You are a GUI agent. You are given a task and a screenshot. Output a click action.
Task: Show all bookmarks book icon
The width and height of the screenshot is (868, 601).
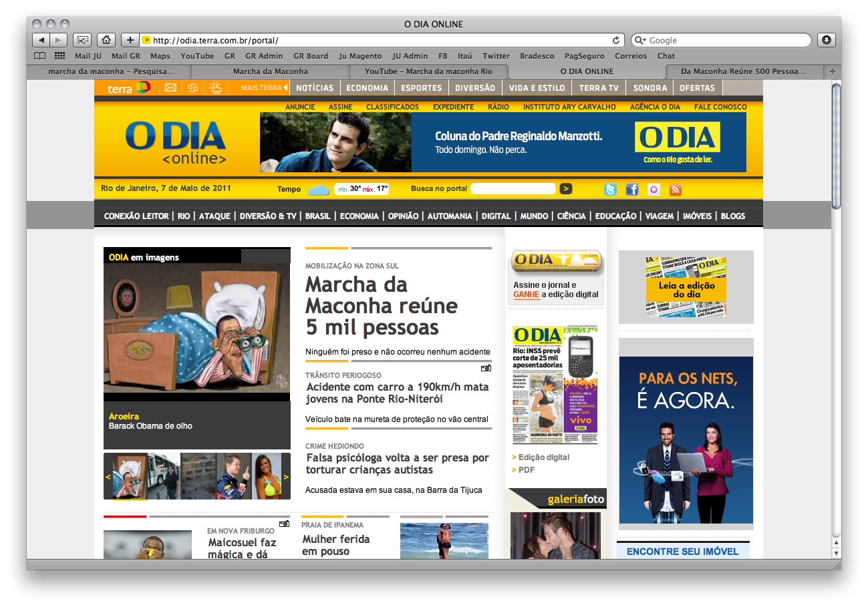(x=40, y=56)
